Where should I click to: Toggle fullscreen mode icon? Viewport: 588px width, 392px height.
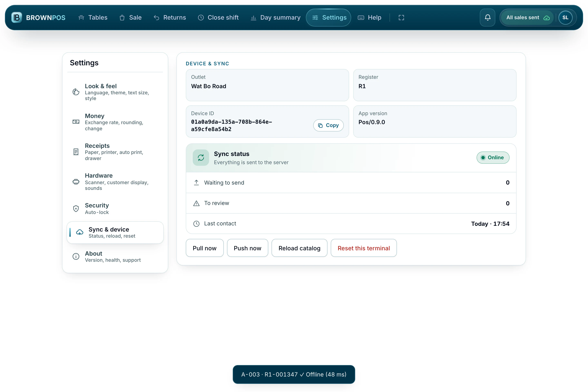(401, 18)
